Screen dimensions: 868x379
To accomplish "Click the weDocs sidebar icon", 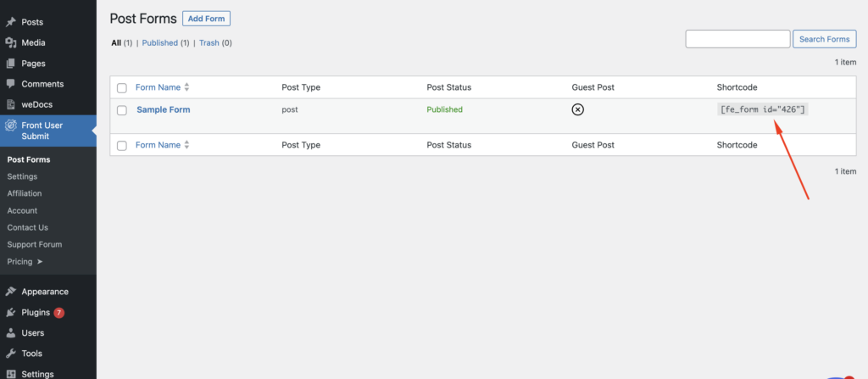I will (x=10, y=105).
